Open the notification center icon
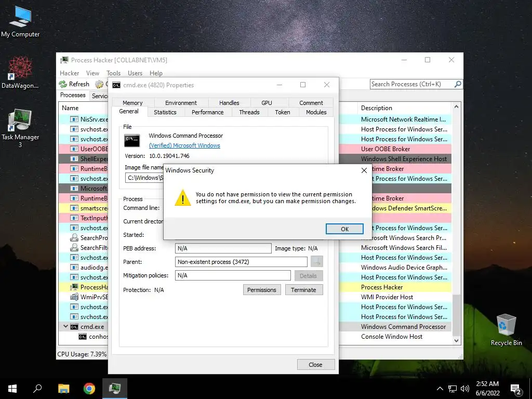Viewport: 532px width, 399px height. pos(516,389)
